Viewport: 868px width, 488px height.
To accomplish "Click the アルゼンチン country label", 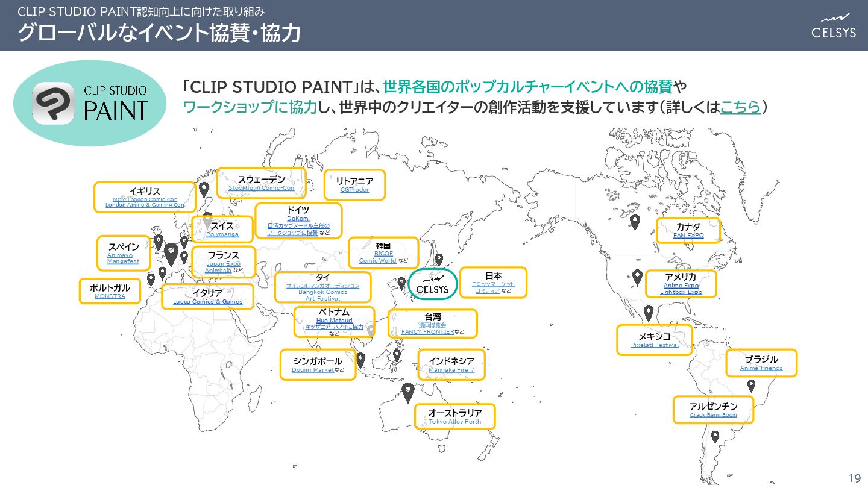I will tap(714, 406).
